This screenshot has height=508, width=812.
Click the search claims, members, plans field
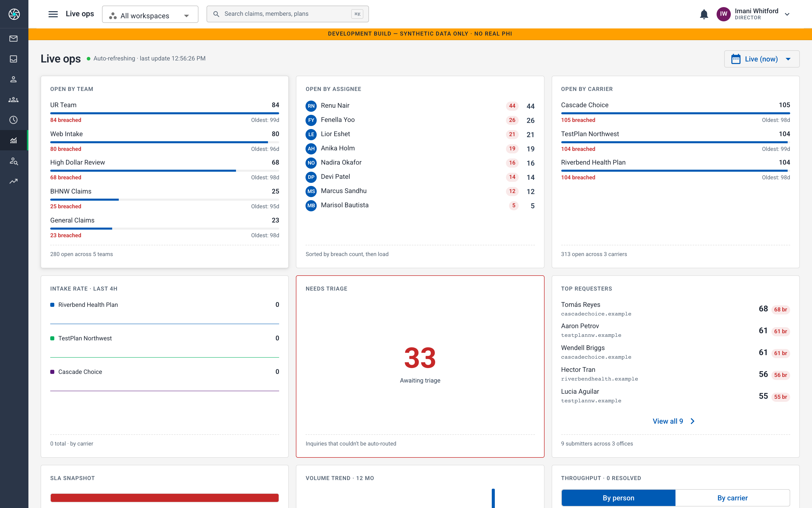287,14
